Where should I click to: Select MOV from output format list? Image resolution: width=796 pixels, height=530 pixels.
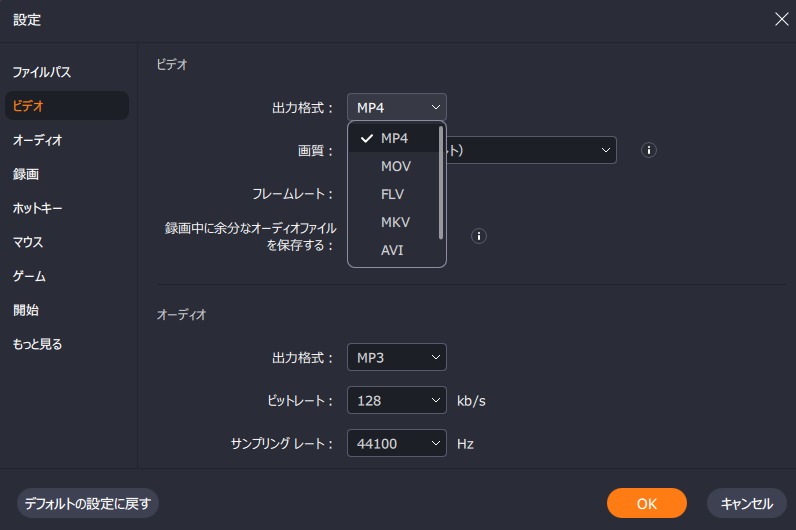(394, 166)
